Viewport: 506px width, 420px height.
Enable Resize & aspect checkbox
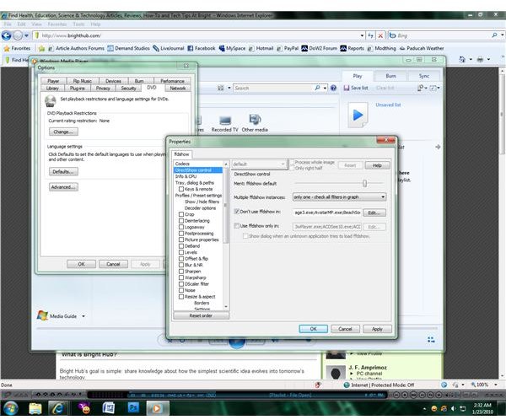(x=181, y=296)
